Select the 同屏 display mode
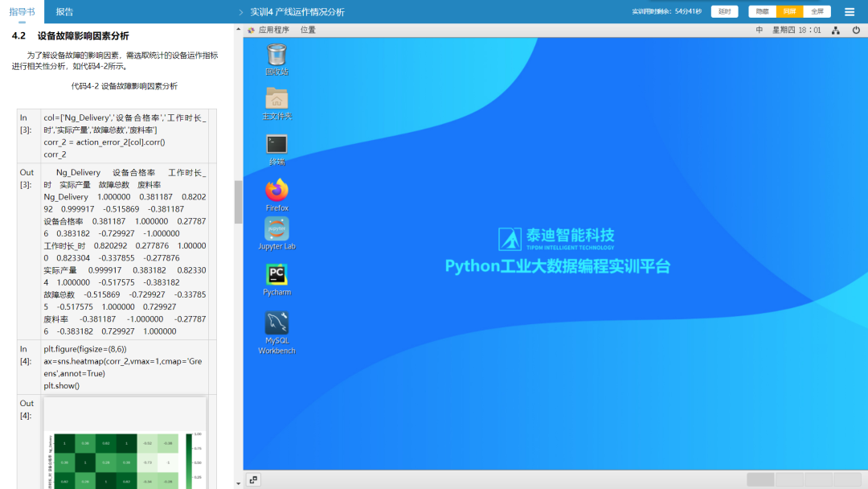Screen dimensions: 868x489 point(789,11)
